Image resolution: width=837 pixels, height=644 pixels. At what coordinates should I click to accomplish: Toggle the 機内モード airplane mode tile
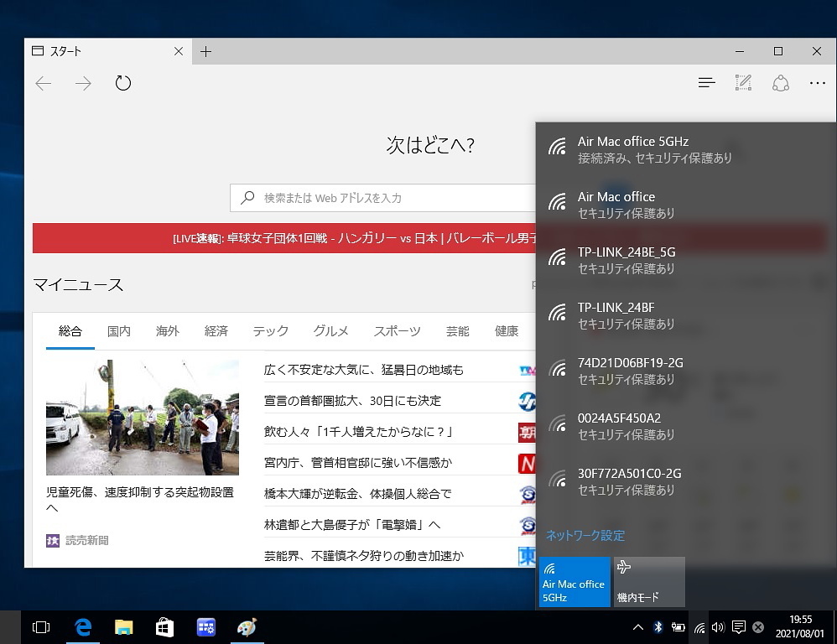pos(649,582)
